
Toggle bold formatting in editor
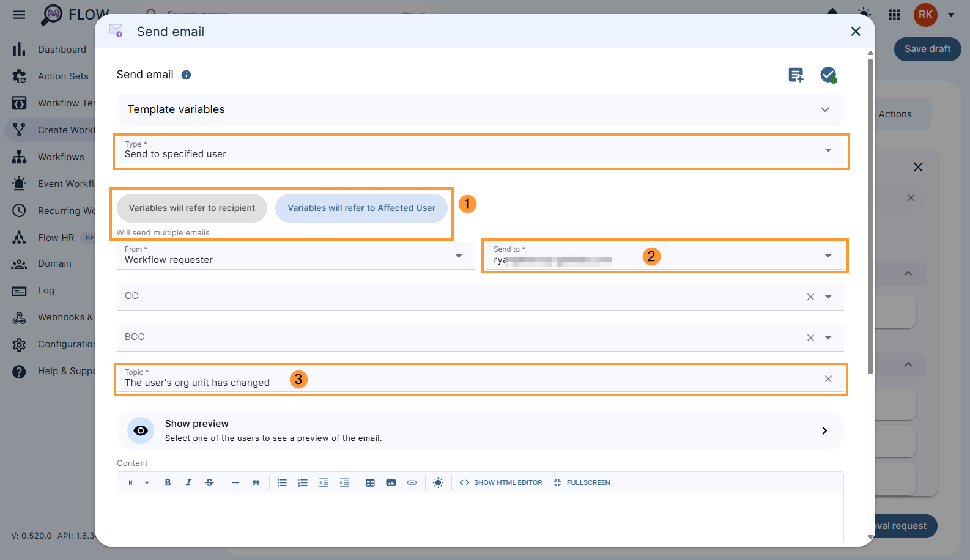click(x=168, y=482)
